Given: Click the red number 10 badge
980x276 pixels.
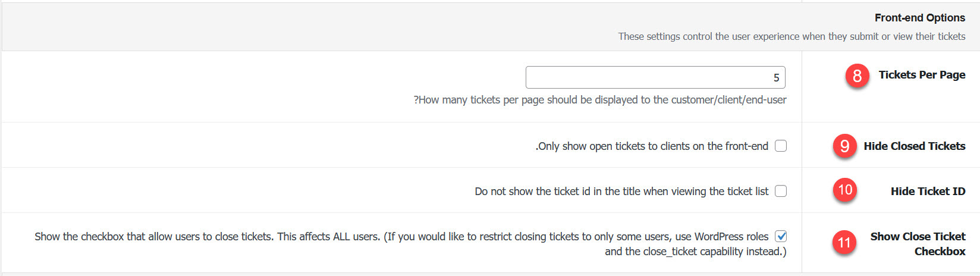Looking at the screenshot, I should (x=844, y=190).
